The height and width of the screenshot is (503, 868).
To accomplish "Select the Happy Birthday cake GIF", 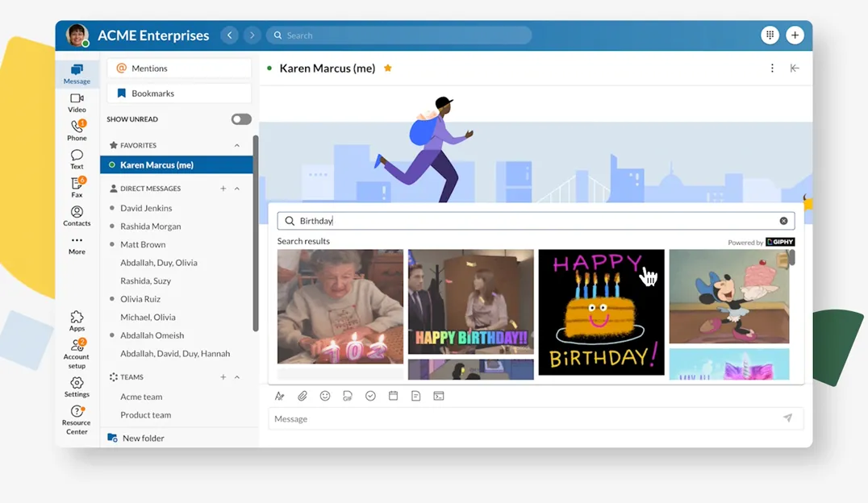I will 601,312.
